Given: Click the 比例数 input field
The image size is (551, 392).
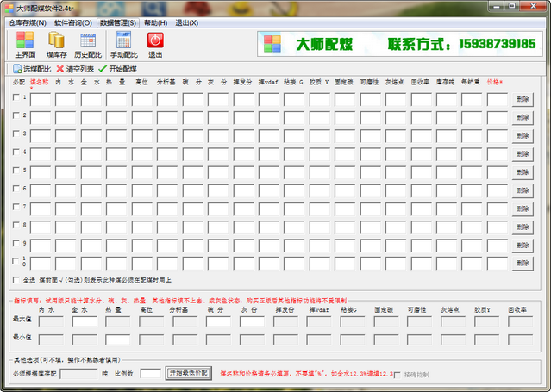Looking at the screenshot, I should (151, 373).
